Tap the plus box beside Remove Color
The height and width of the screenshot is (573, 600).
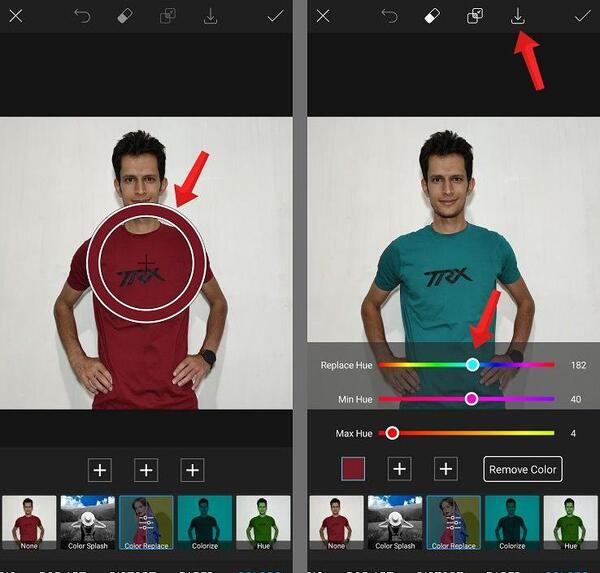coord(446,469)
